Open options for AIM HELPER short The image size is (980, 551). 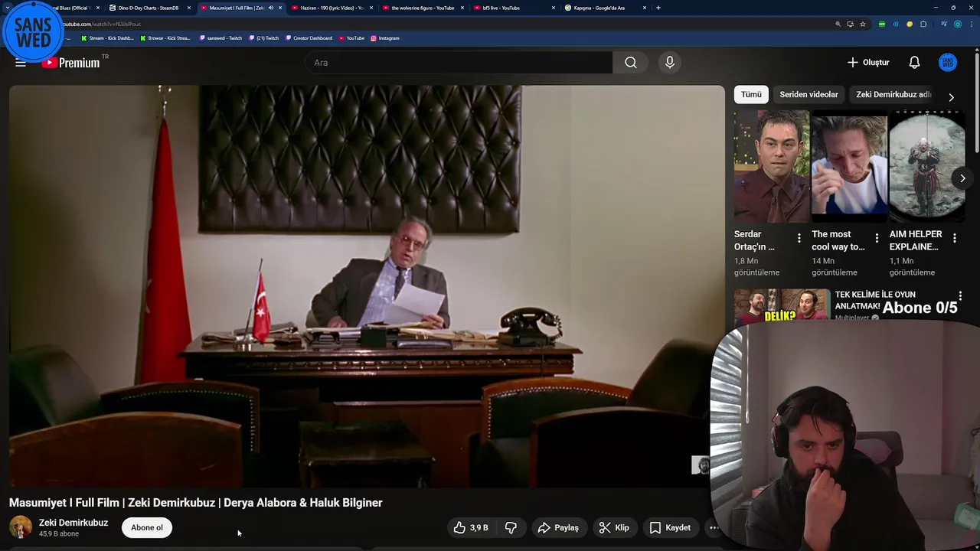click(x=954, y=239)
